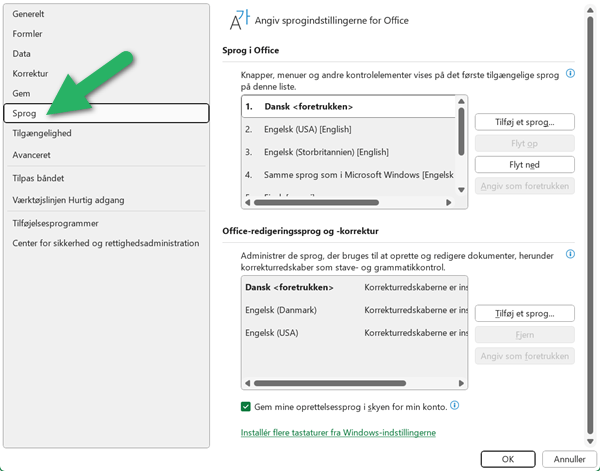Screen dimensions: 600x471
Task: Toggle the 'Gem mine oprettelsessprog i skyen' checkbox
Action: (x=247, y=407)
